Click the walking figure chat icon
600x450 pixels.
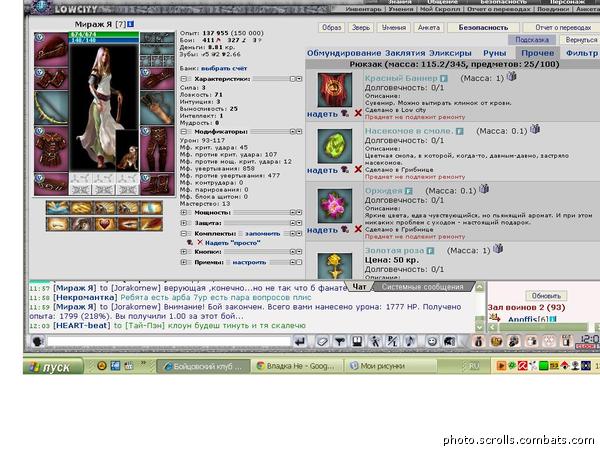375,341
